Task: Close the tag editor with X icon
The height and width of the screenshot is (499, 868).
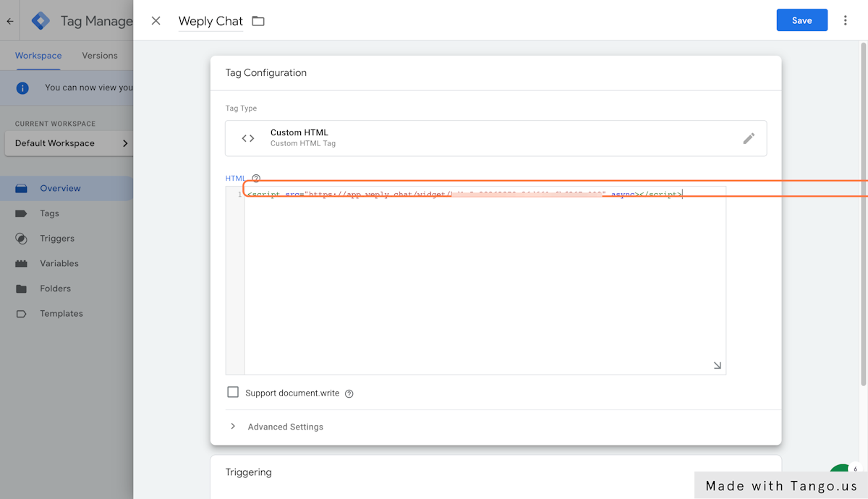Action: coord(156,21)
